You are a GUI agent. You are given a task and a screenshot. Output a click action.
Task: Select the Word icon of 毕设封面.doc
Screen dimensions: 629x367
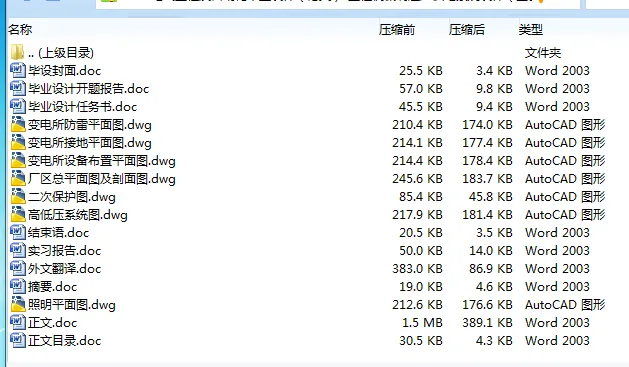(x=17, y=70)
